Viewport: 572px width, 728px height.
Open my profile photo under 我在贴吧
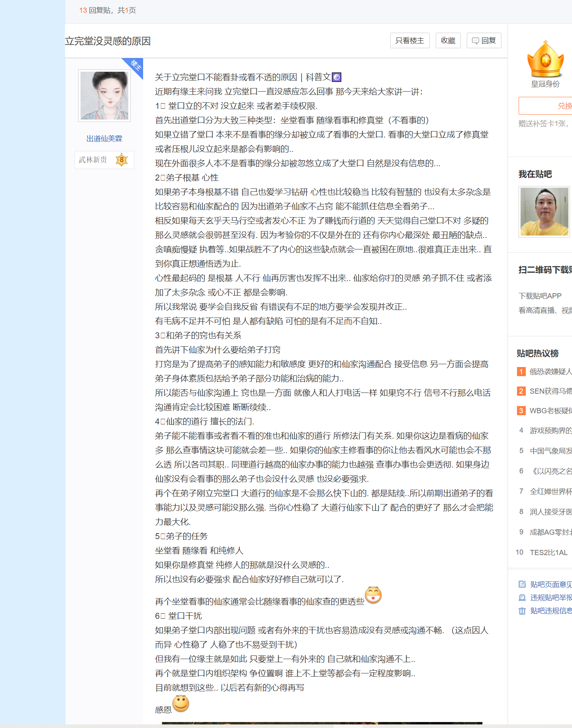click(544, 212)
